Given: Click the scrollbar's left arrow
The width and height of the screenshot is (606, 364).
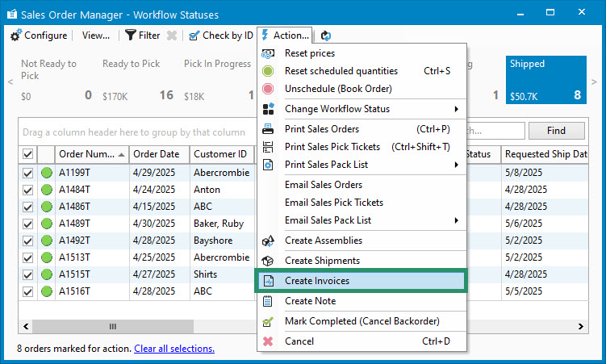Looking at the screenshot, I should 26,327.
